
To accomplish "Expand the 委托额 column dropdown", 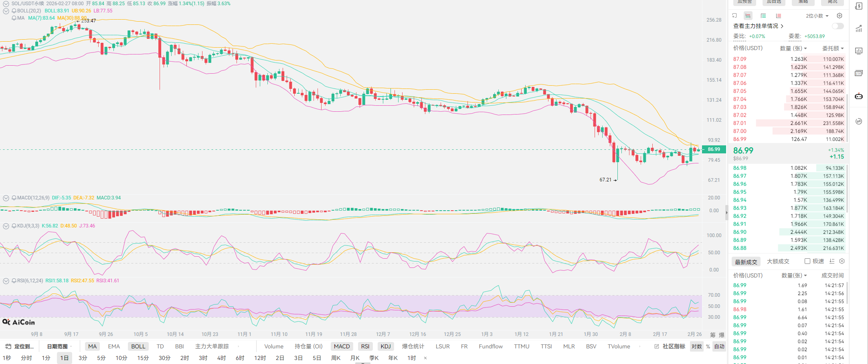I will 833,48.
